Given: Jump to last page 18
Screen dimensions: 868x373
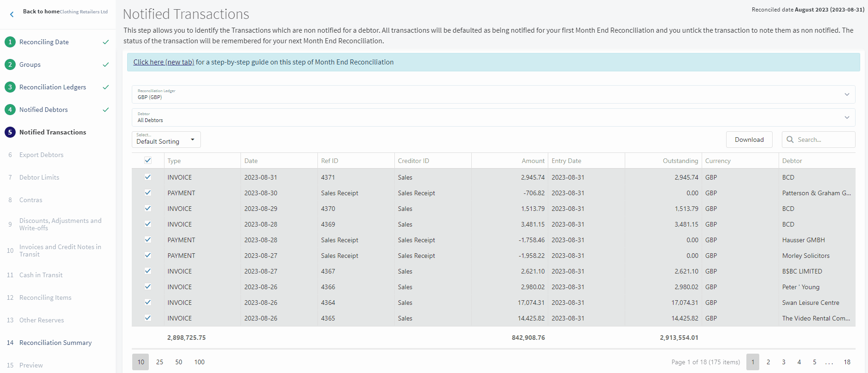Looking at the screenshot, I should tap(847, 362).
